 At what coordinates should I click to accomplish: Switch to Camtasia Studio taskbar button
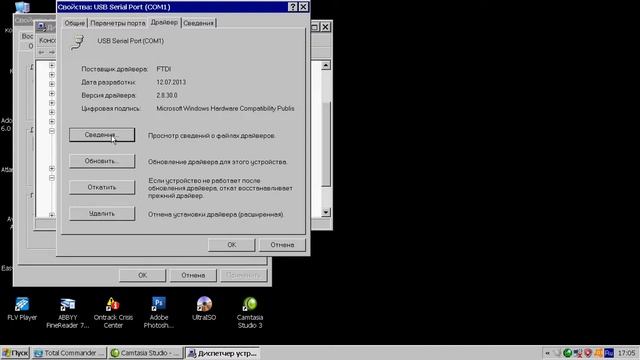point(145,353)
